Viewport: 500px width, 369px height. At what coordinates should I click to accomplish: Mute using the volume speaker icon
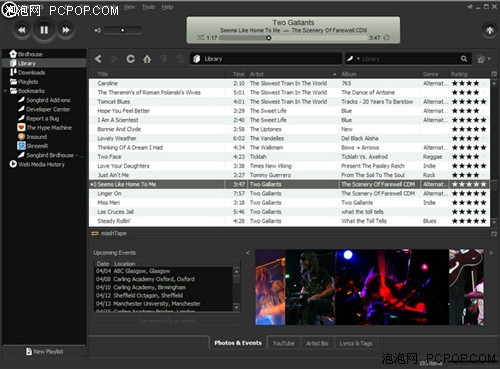click(x=97, y=31)
